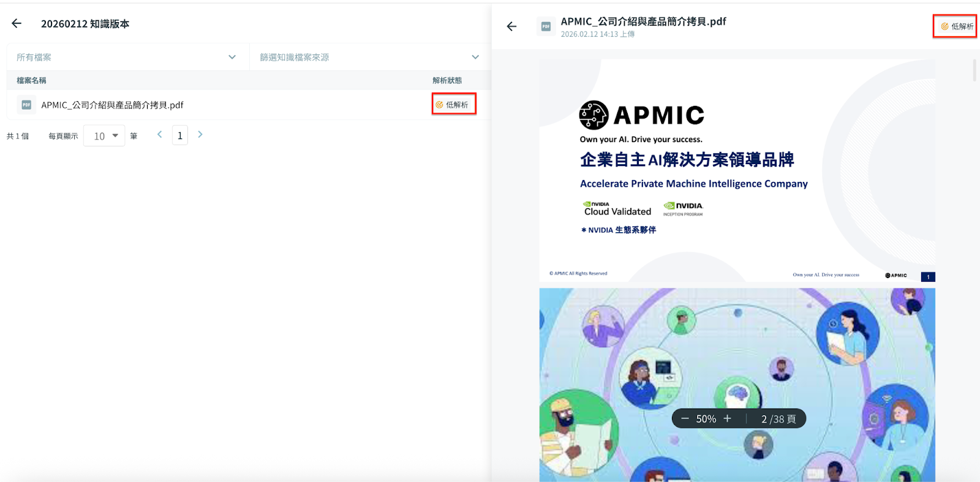980x482 pixels.
Task: Go to next page of file list
Action: click(x=200, y=135)
